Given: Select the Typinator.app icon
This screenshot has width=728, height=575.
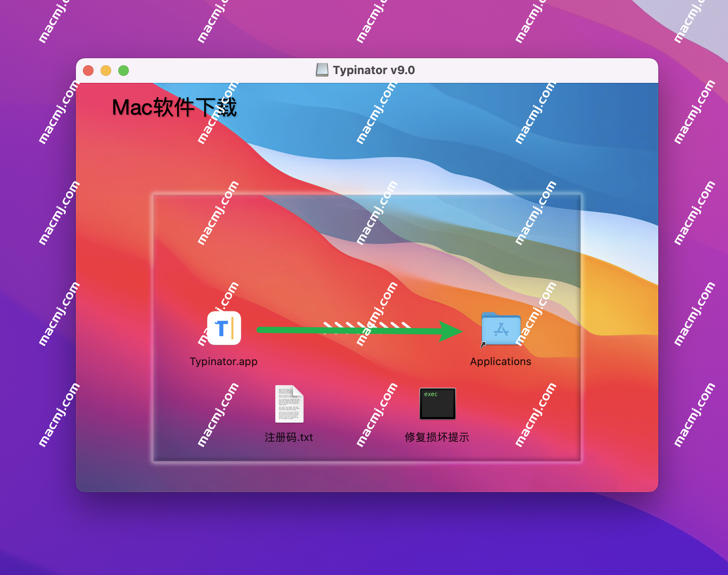Looking at the screenshot, I should click(224, 328).
